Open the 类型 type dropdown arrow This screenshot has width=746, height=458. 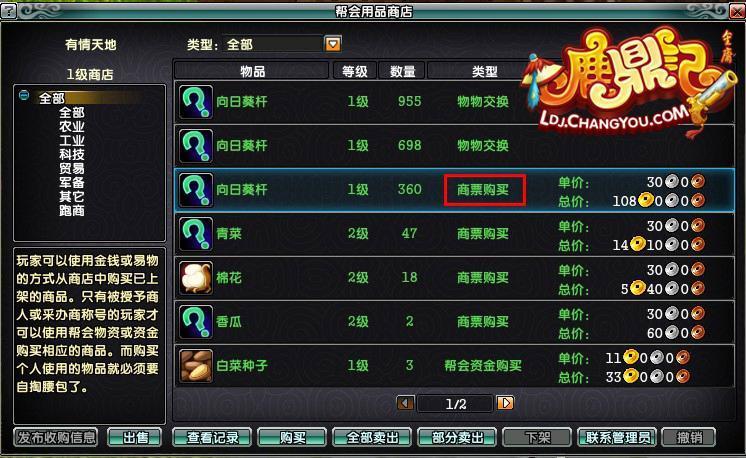pyautogui.click(x=333, y=44)
